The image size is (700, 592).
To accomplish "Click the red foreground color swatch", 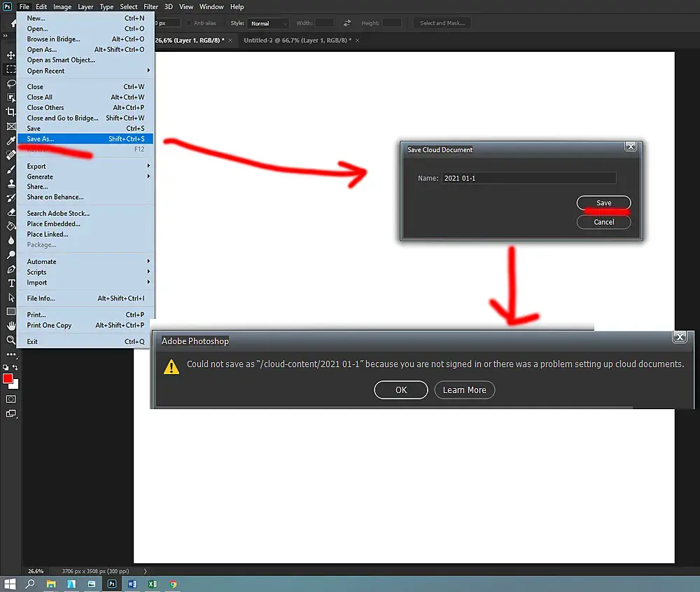I will [x=7, y=379].
